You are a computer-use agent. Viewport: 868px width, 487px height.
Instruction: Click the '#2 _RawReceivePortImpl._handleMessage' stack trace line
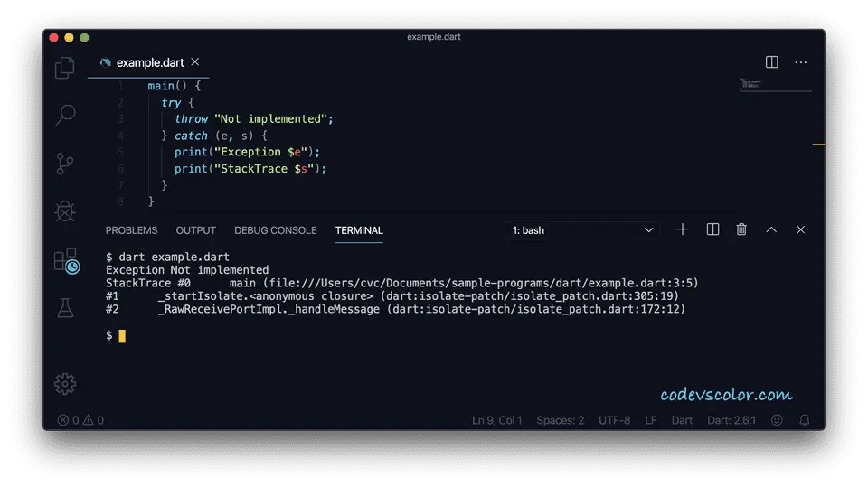(x=395, y=309)
